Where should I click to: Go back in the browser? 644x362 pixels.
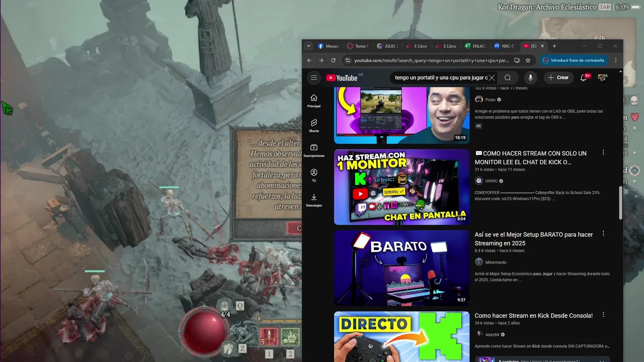pyautogui.click(x=309, y=60)
